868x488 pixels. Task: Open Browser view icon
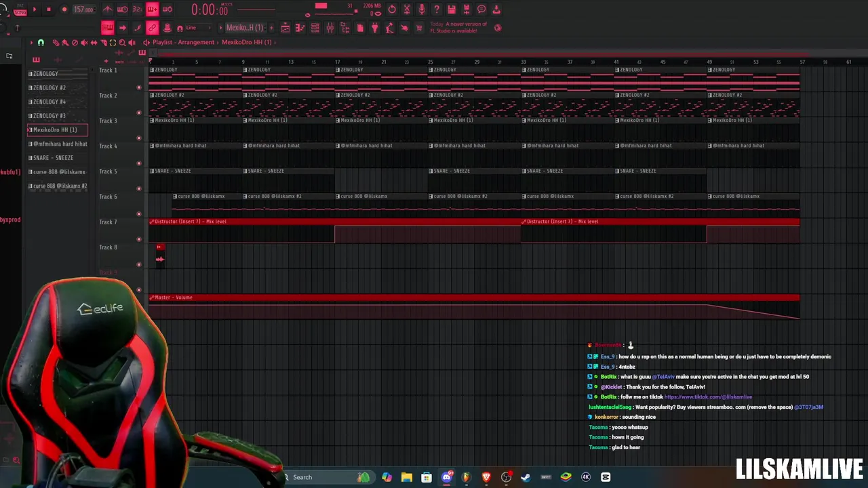[345, 28]
